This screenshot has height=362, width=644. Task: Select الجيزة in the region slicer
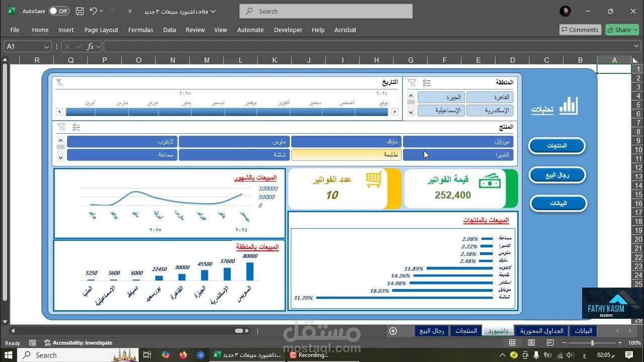pyautogui.click(x=441, y=97)
